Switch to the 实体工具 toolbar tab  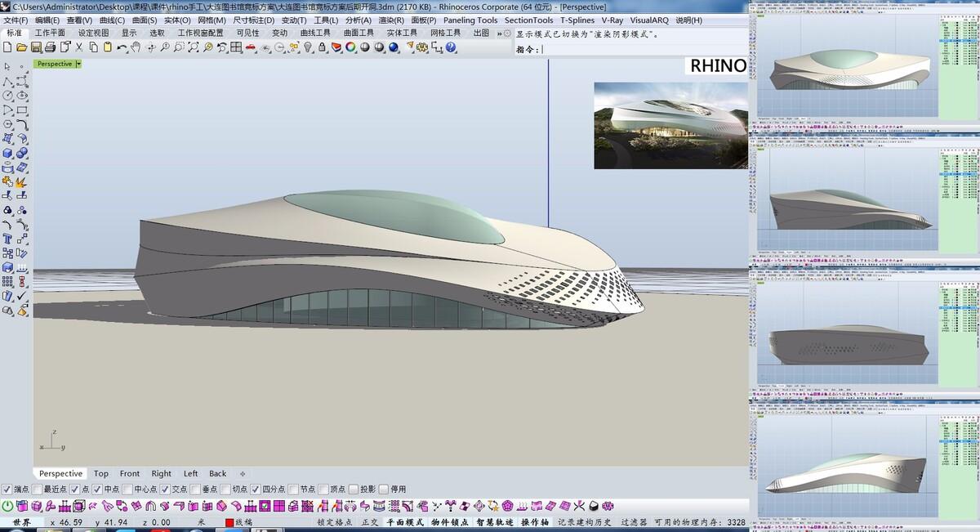[402, 34]
